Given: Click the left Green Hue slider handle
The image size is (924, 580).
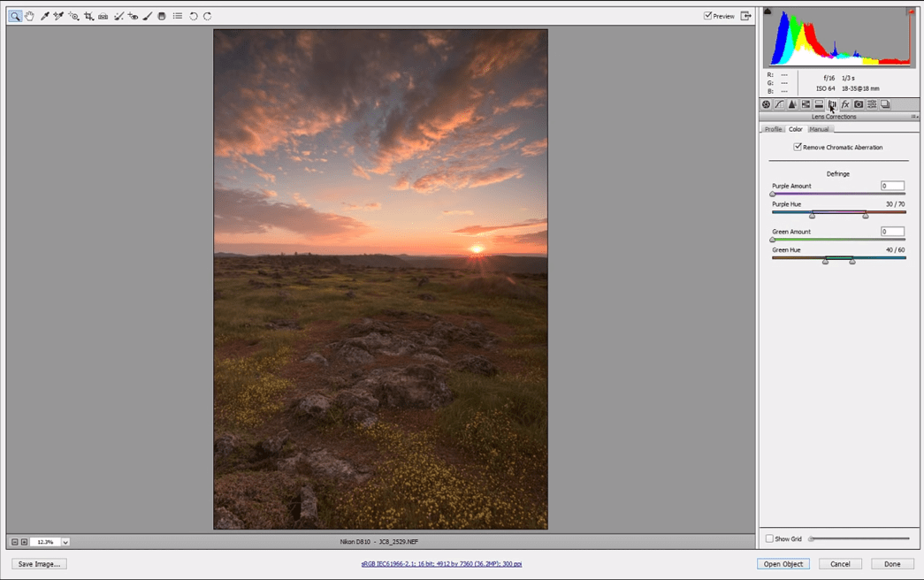Looking at the screenshot, I should 826,261.
